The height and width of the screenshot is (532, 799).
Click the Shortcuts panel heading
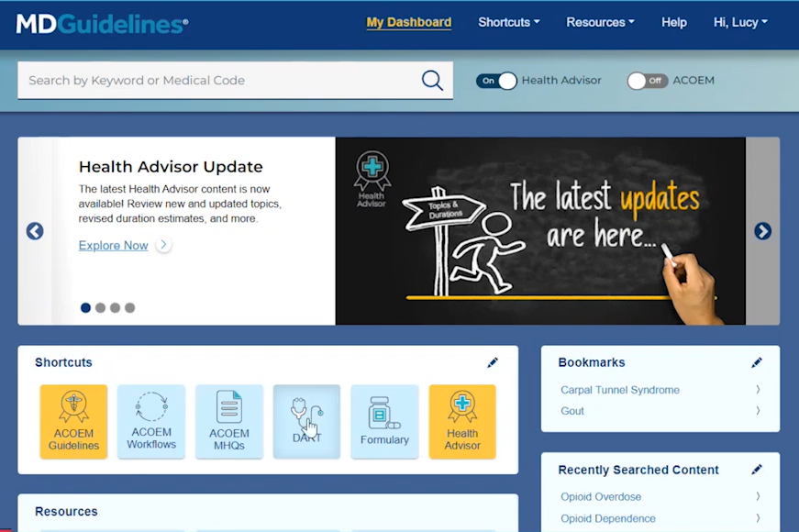click(63, 362)
